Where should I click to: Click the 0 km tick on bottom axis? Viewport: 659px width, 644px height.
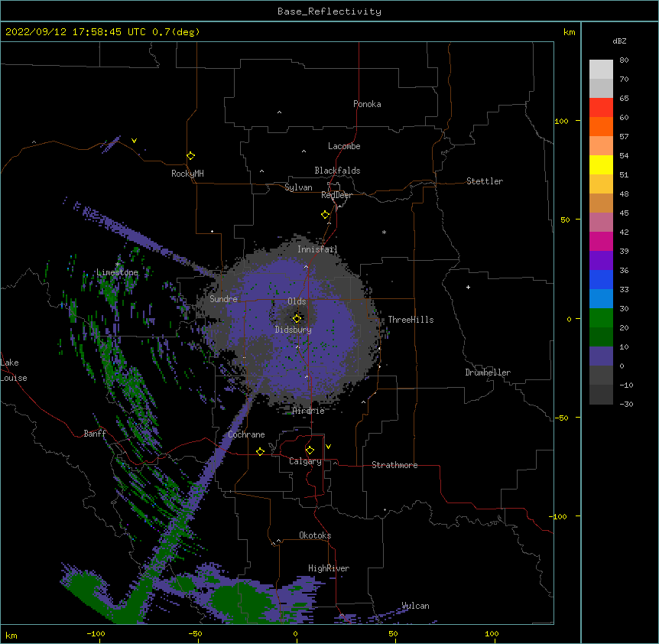(295, 633)
